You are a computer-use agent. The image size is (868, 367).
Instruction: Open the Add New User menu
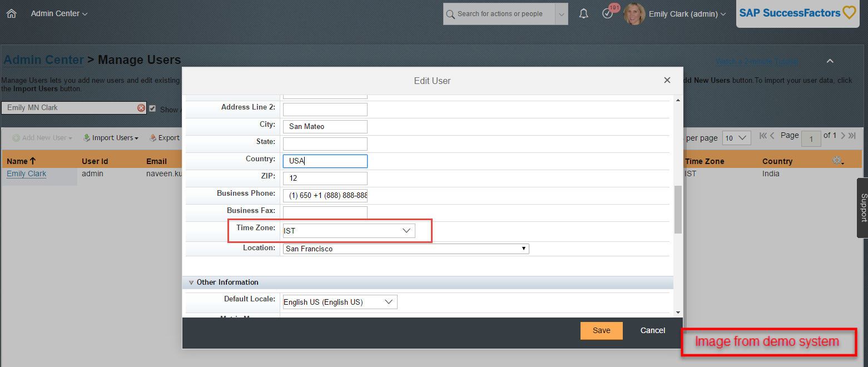point(43,138)
